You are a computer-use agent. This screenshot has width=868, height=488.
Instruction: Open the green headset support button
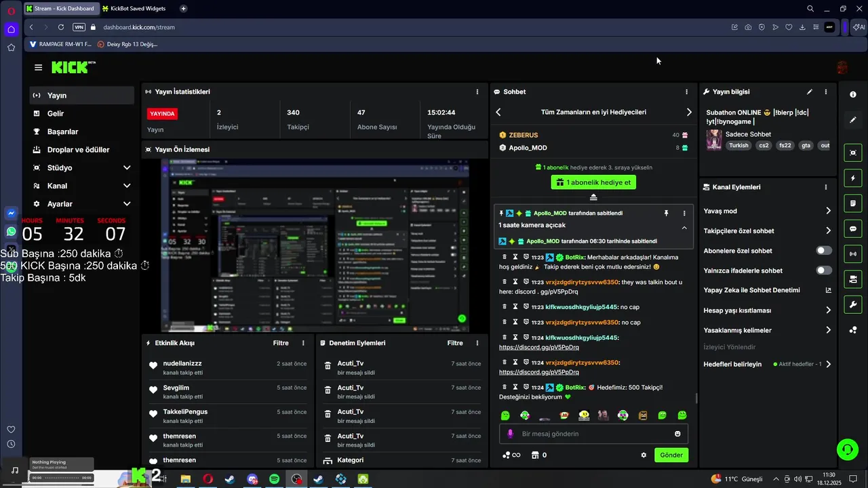click(846, 449)
